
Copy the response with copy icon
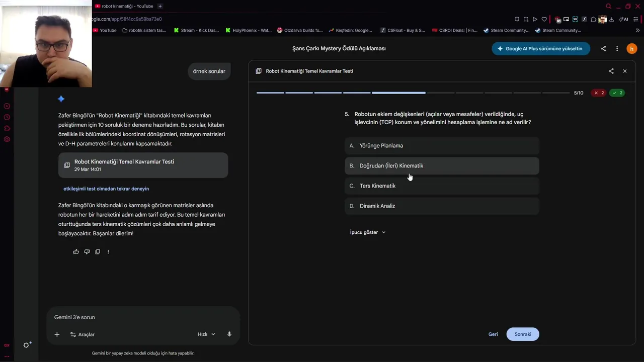pyautogui.click(x=98, y=252)
